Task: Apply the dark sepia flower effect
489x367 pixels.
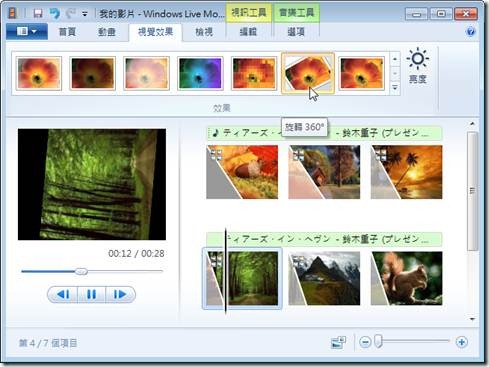Action: (92, 74)
